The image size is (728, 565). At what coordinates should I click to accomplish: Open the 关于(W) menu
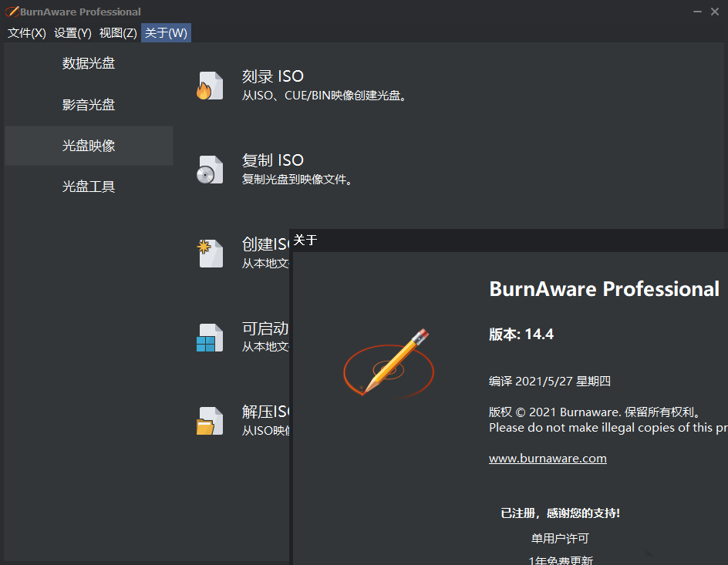coord(166,32)
